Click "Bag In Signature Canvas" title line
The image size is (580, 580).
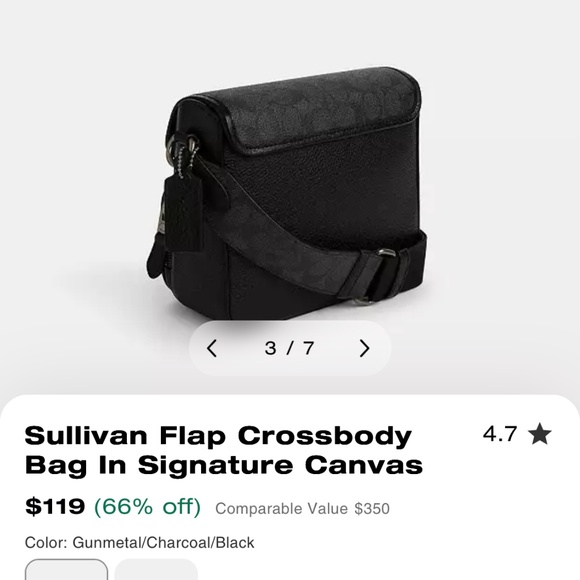coord(224,465)
